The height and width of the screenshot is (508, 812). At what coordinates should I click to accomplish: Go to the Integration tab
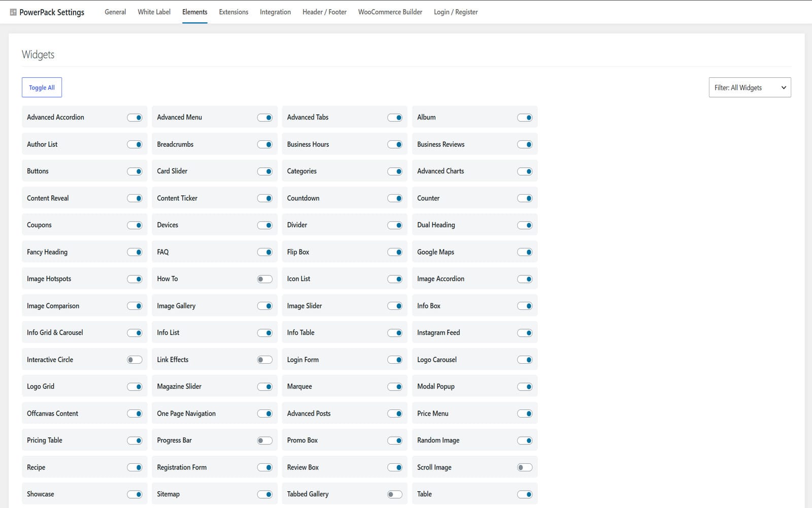(x=275, y=12)
